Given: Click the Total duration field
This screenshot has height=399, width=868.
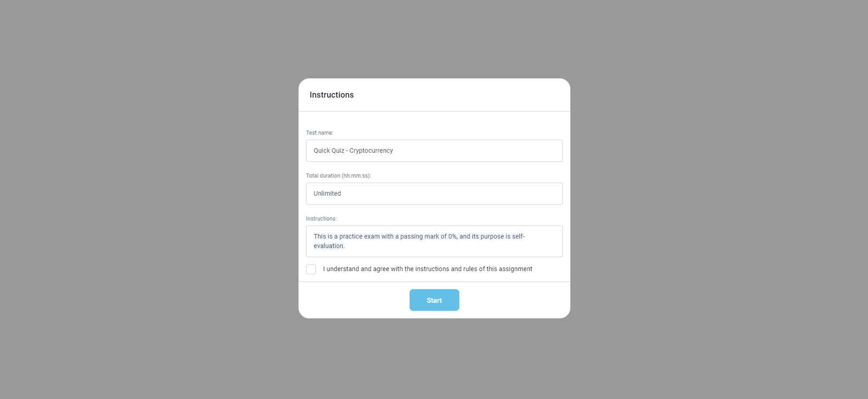Looking at the screenshot, I should click(434, 194).
